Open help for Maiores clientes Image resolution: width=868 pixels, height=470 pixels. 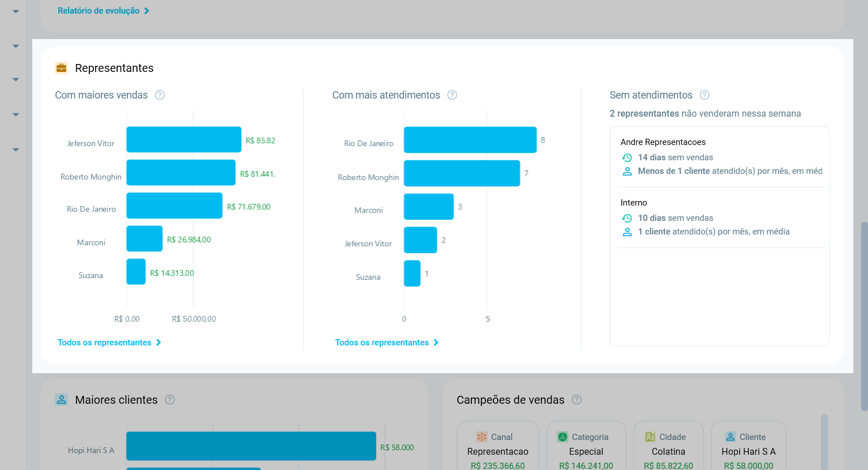(x=170, y=400)
